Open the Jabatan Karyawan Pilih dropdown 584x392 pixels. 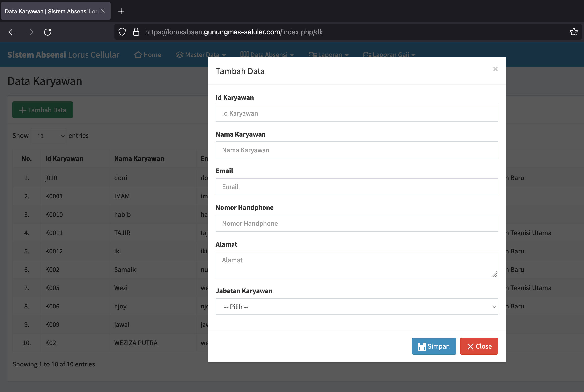(x=357, y=307)
